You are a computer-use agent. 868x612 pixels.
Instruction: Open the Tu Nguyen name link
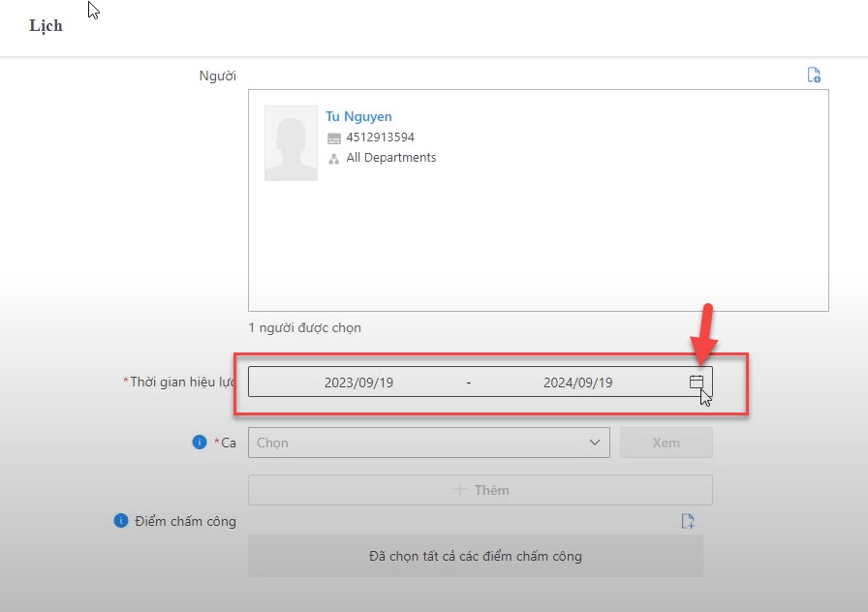click(x=358, y=117)
